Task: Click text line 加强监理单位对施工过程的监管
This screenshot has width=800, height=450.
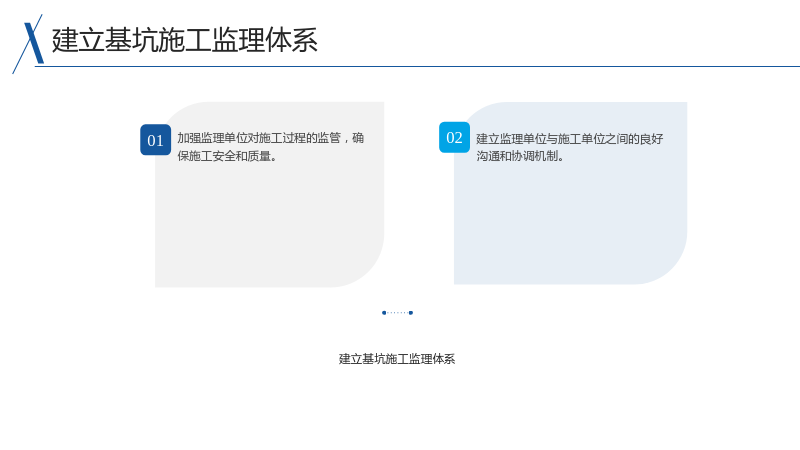Action: pyautogui.click(x=259, y=138)
